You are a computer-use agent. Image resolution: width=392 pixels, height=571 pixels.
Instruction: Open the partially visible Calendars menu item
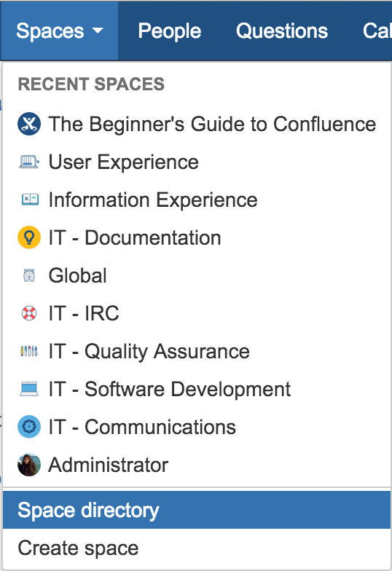tap(377, 31)
